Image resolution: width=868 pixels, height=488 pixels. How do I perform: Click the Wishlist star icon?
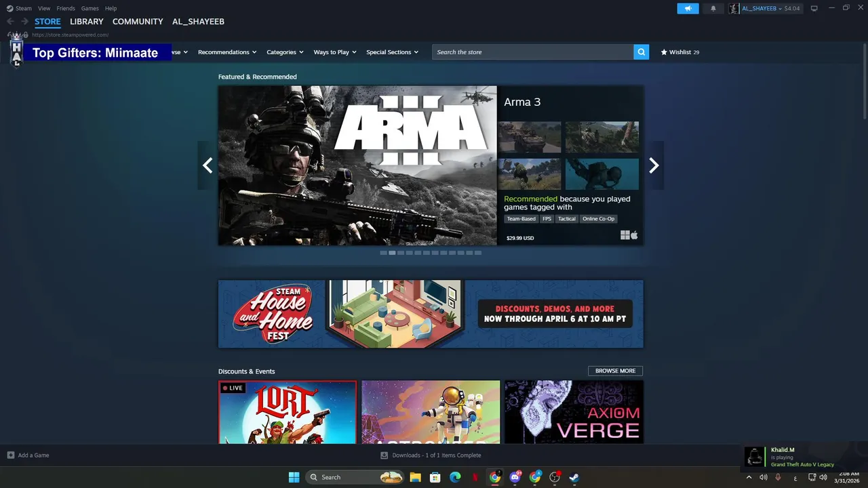pos(664,52)
